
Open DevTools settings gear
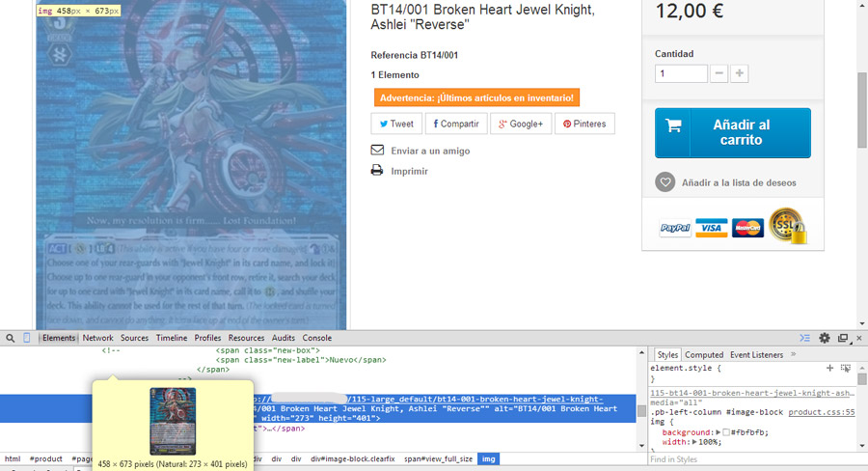point(825,338)
